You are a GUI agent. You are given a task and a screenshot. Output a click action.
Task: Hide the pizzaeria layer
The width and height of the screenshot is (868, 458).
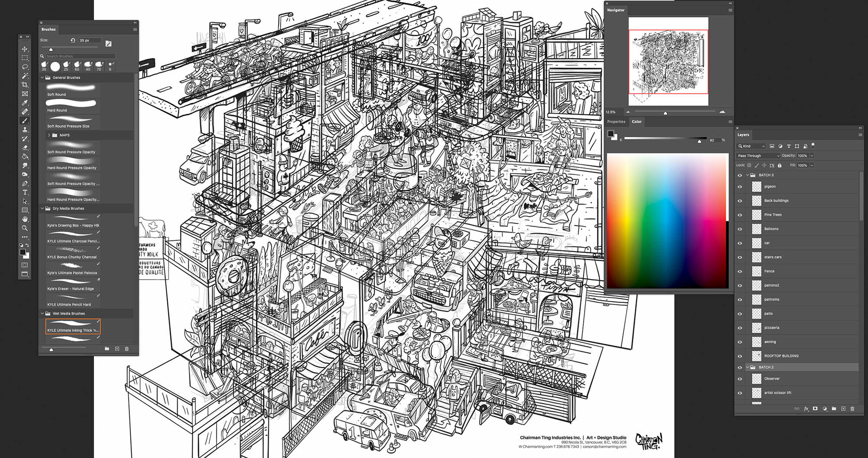click(x=740, y=328)
